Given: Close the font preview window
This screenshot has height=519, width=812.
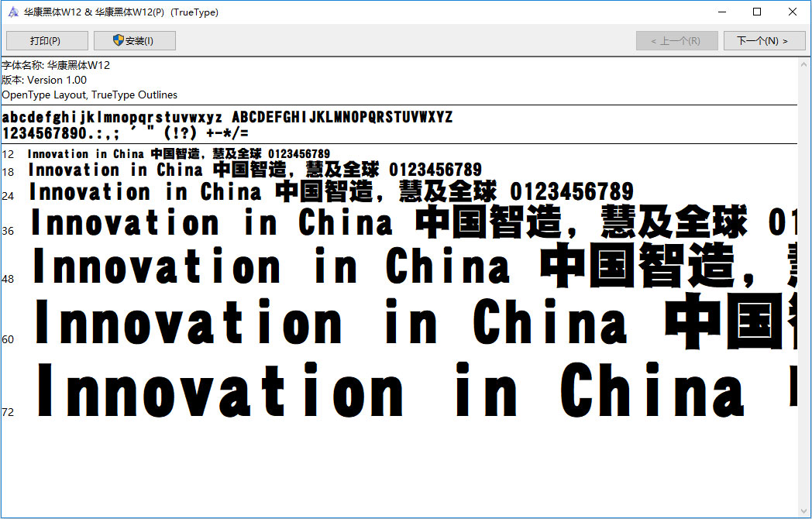Looking at the screenshot, I should (x=793, y=12).
